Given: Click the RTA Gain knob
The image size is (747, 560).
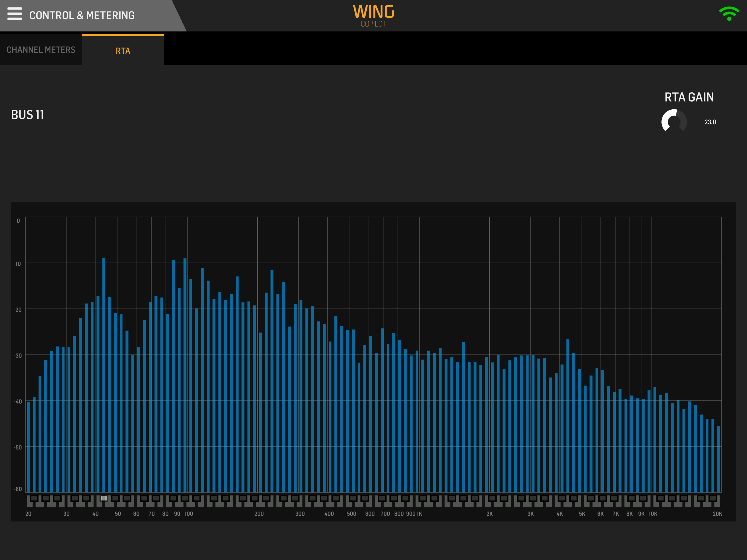Looking at the screenshot, I should (674, 121).
